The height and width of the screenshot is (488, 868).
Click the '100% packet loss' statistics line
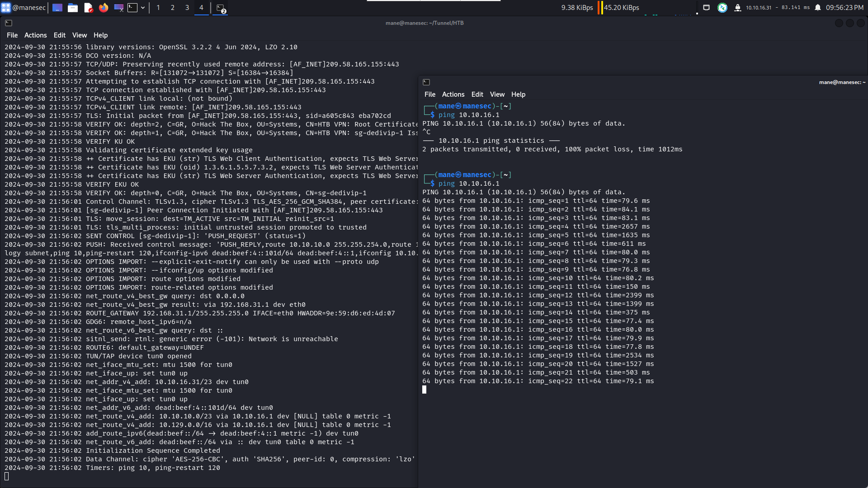pyautogui.click(x=552, y=149)
